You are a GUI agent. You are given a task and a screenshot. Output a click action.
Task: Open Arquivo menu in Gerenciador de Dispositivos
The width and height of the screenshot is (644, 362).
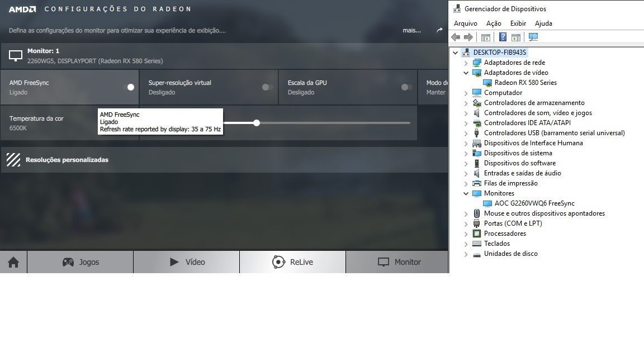click(x=465, y=23)
